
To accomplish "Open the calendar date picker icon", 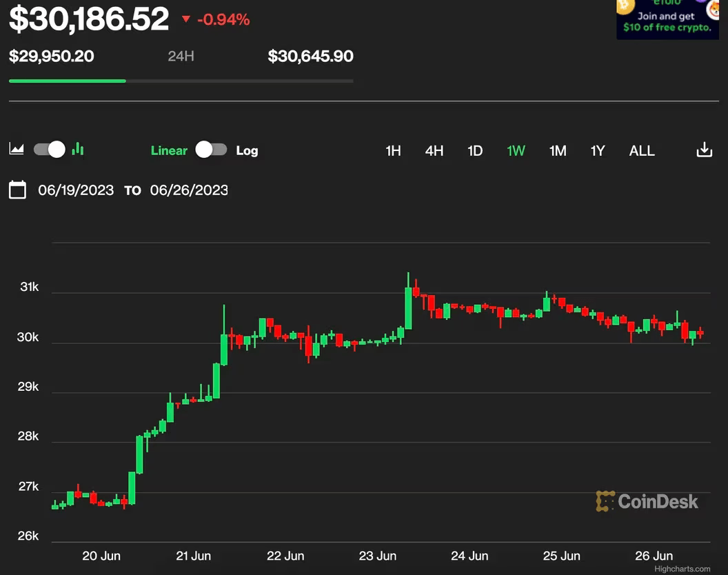I will (x=17, y=190).
